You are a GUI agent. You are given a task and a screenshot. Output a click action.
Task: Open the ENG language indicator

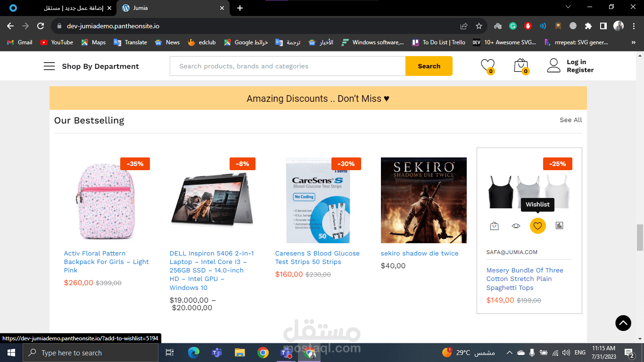tap(580, 353)
